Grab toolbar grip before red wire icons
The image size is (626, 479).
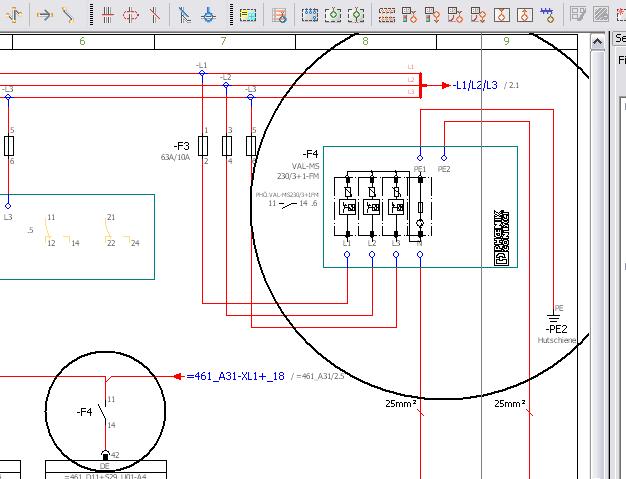pyautogui.click(x=91, y=15)
